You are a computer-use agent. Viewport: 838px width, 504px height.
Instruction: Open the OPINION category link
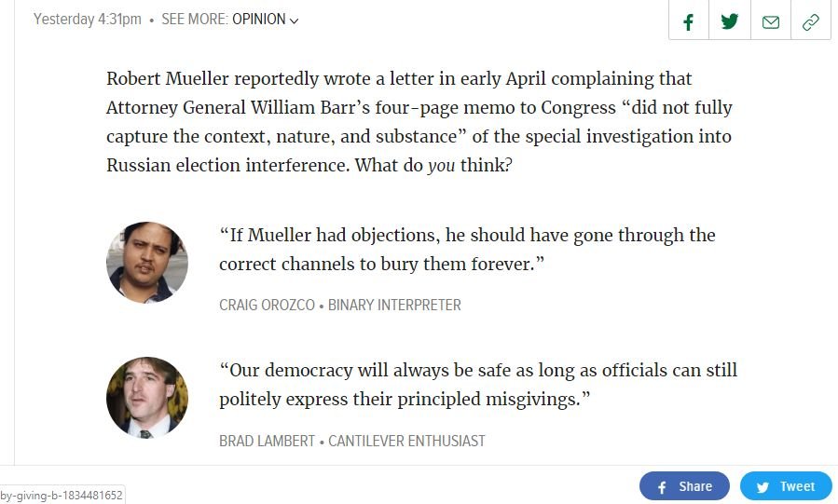258,20
